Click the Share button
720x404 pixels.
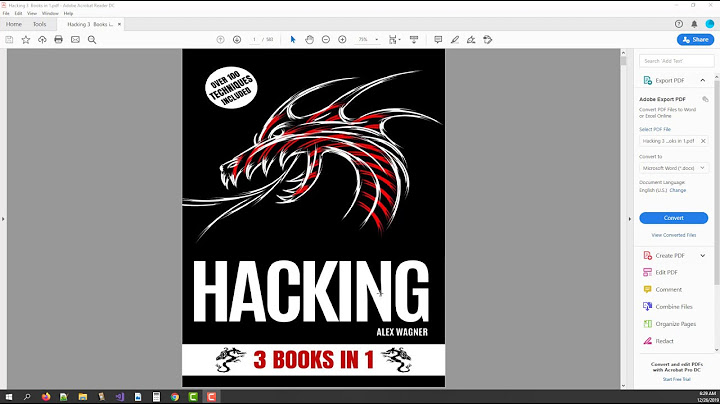pos(695,40)
